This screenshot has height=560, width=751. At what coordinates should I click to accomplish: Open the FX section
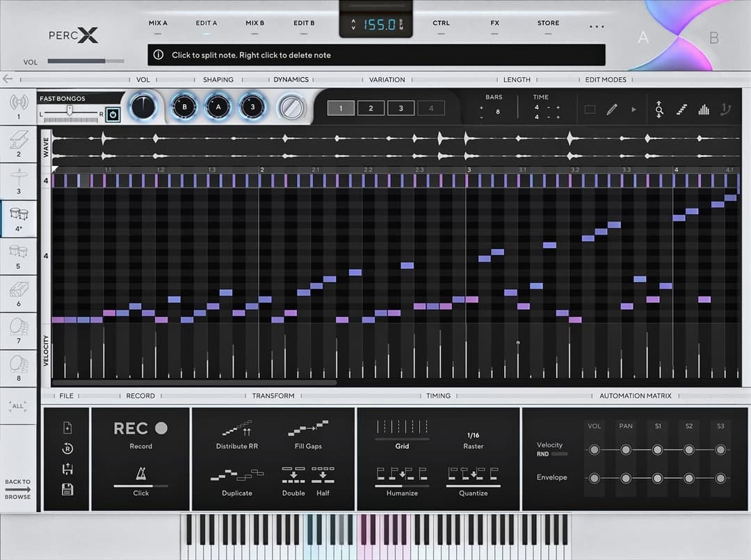click(494, 23)
